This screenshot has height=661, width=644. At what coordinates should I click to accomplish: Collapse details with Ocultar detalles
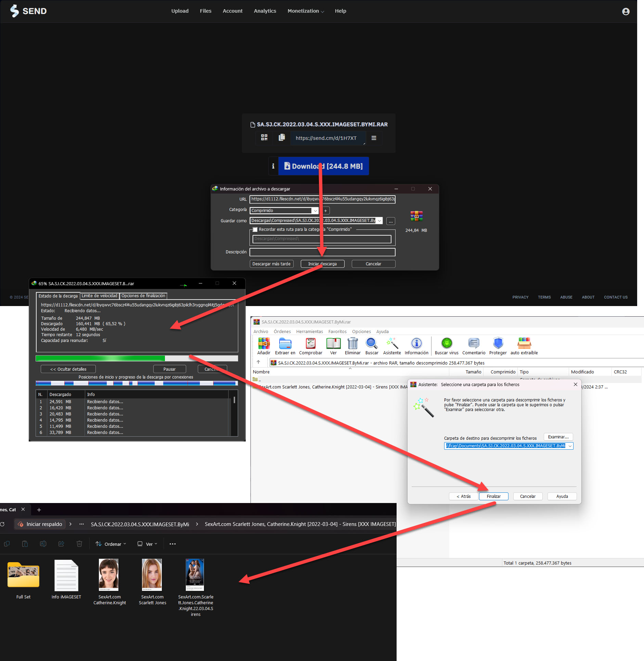click(68, 369)
